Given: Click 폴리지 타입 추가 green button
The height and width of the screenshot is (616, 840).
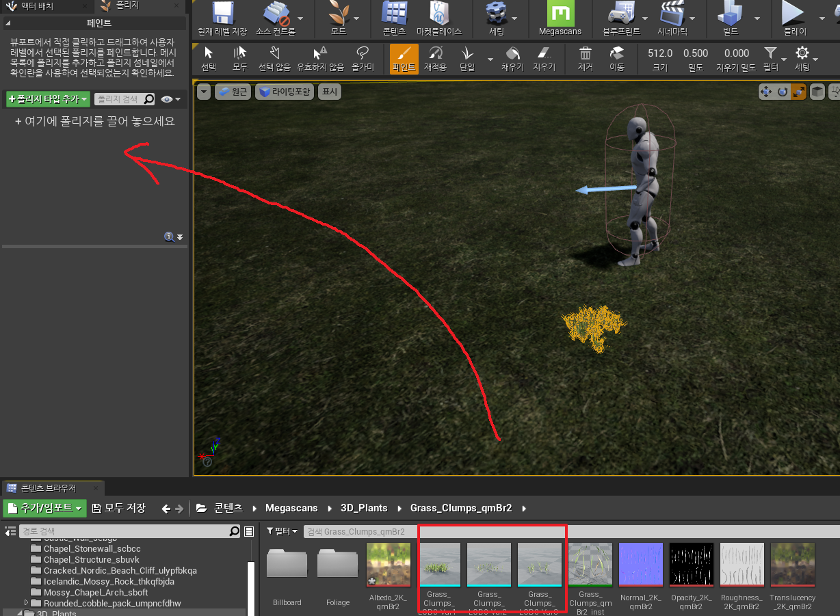Looking at the screenshot, I should click(x=48, y=100).
